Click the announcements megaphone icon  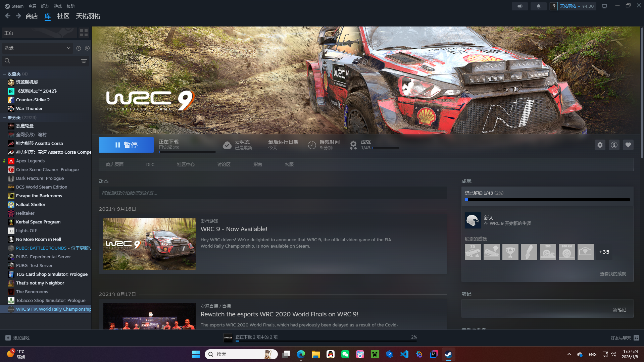point(519,6)
